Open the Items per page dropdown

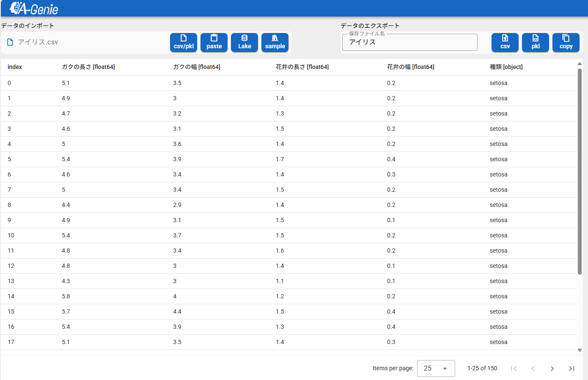[436, 369]
